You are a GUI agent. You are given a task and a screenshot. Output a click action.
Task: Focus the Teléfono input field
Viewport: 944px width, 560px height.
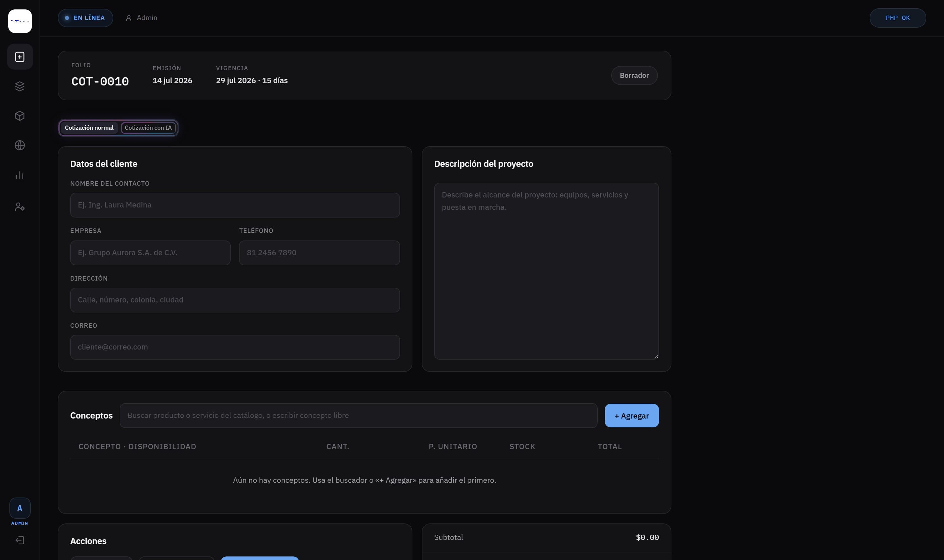[x=319, y=253]
